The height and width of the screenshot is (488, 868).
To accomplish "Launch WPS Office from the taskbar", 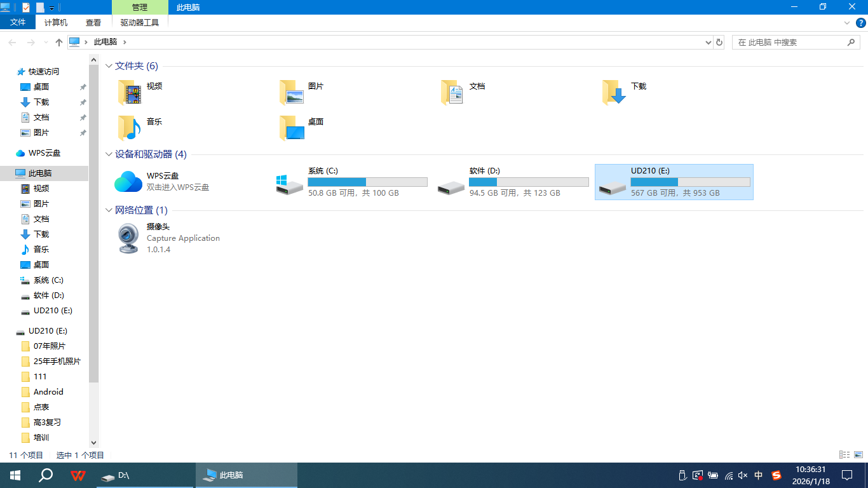I will point(78,475).
